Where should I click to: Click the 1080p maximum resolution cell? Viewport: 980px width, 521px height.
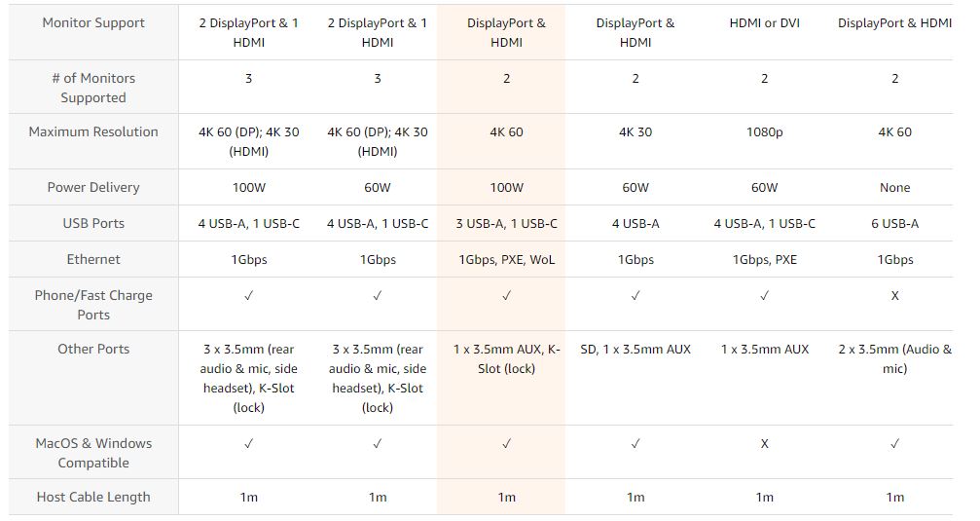[x=764, y=131]
